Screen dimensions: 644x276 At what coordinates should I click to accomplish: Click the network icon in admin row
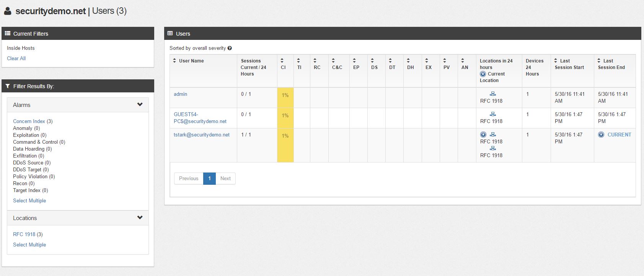point(493,94)
